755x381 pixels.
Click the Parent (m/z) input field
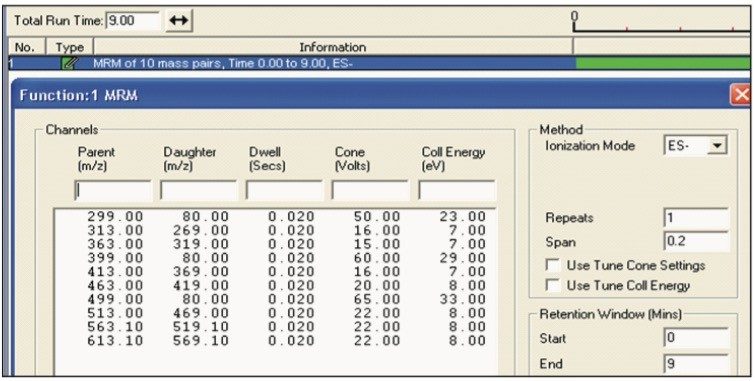tap(113, 190)
